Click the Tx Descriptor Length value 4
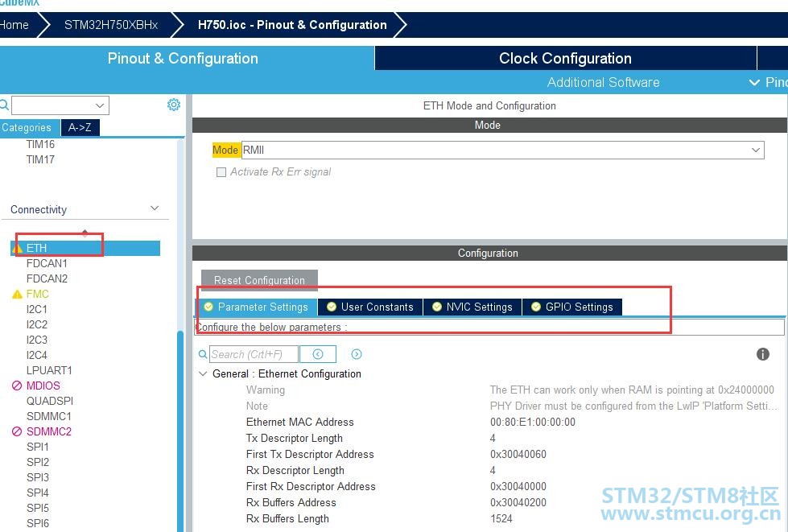This screenshot has height=532, width=788. (x=493, y=438)
